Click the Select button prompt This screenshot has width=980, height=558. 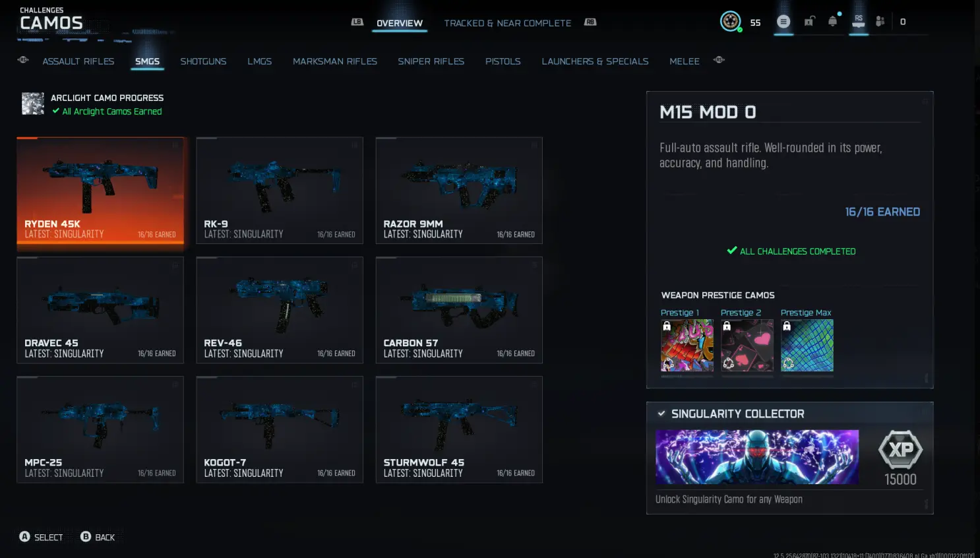coord(41,537)
